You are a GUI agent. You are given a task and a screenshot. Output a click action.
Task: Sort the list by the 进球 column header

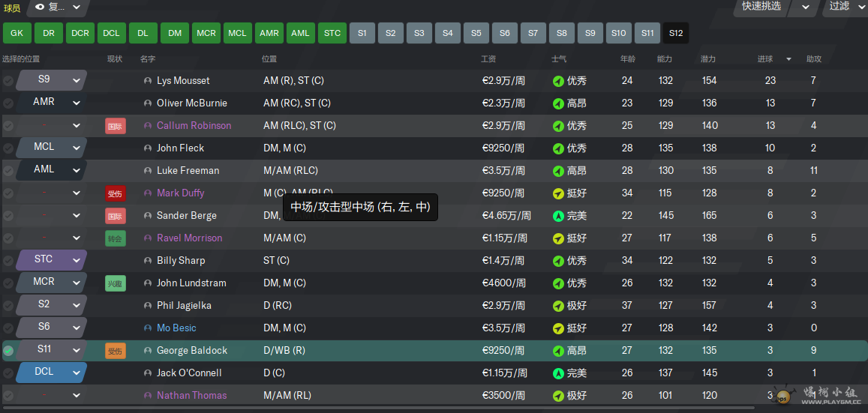coord(764,58)
